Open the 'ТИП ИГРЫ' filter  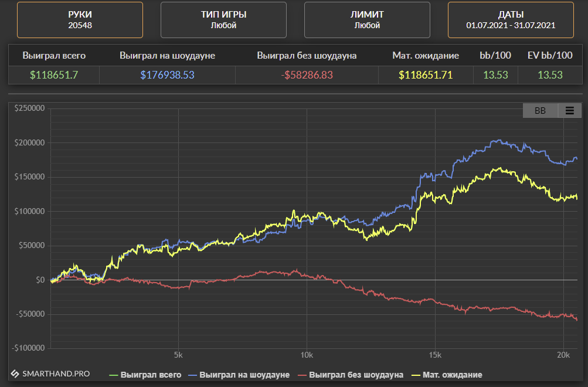(x=223, y=19)
